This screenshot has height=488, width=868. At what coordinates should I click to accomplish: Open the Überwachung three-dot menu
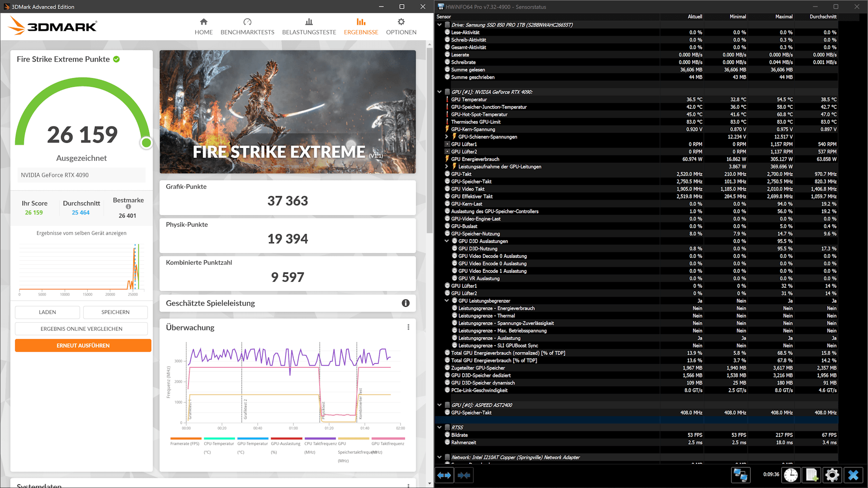coord(408,327)
